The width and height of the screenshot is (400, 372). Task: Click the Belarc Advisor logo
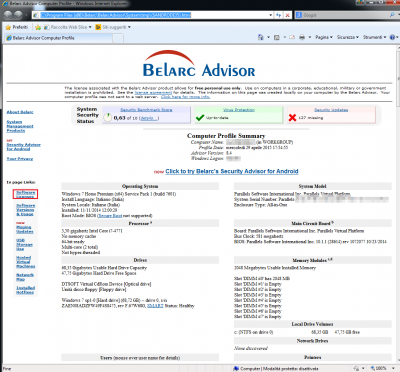click(x=199, y=64)
